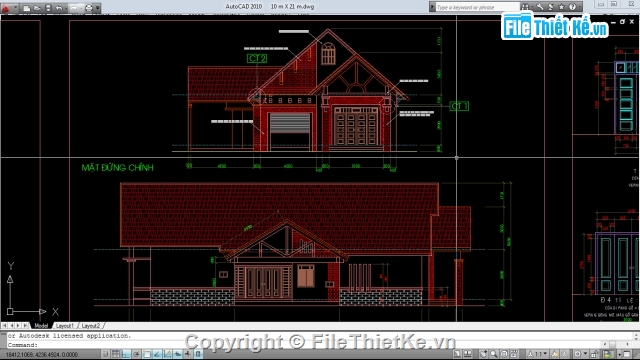Click the Plot printer icon
The image size is (640, 360).
pos(89,8)
